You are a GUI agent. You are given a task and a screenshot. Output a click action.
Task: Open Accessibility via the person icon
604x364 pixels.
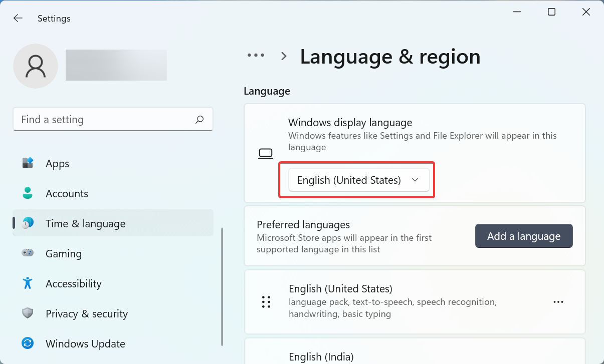pos(28,283)
